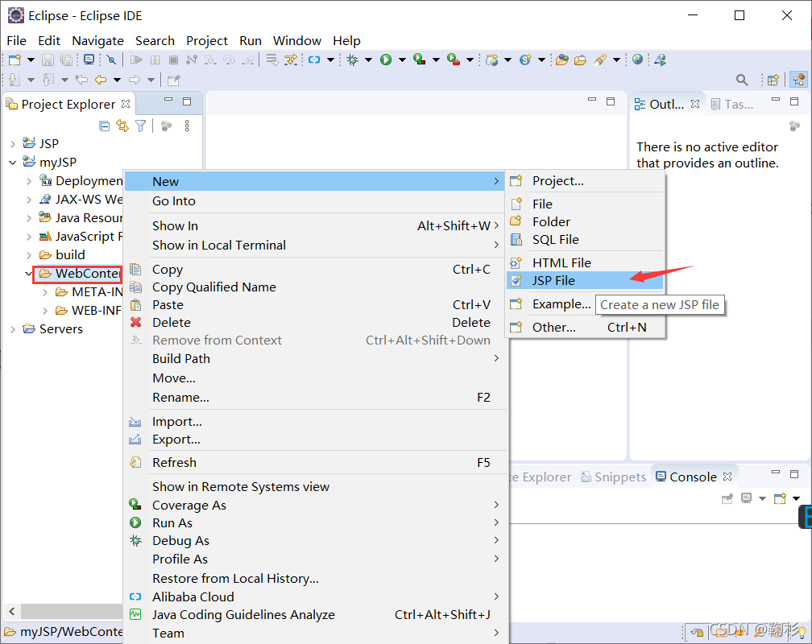Image resolution: width=812 pixels, height=644 pixels.
Task: Click the Last Edit Location icon
Action: point(81,80)
